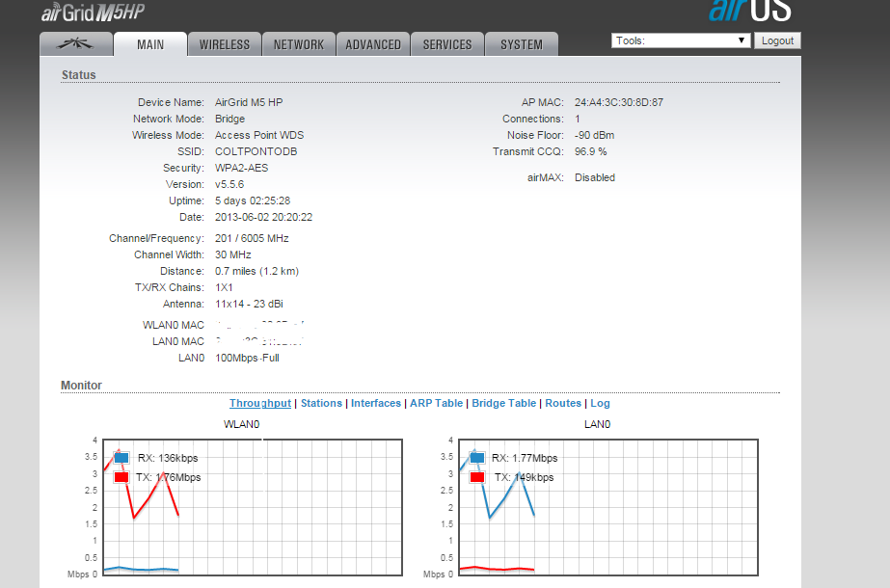The width and height of the screenshot is (890, 588).
Task: View the Bridge Table
Action: click(x=503, y=403)
